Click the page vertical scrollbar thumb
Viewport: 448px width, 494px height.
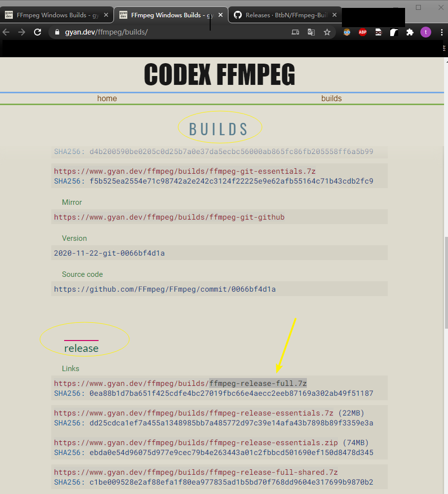point(446,283)
